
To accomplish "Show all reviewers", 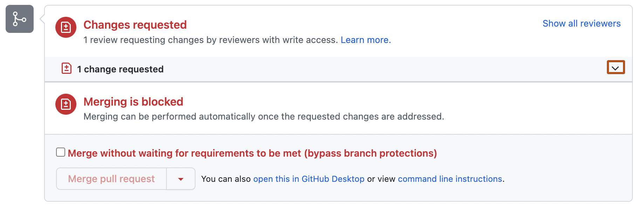I will pos(581,23).
